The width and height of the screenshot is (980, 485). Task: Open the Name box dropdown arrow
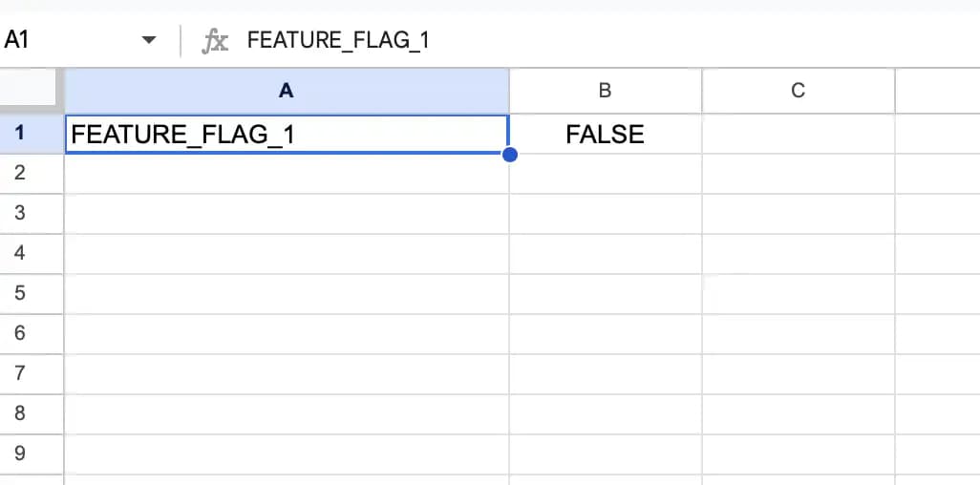[148, 41]
